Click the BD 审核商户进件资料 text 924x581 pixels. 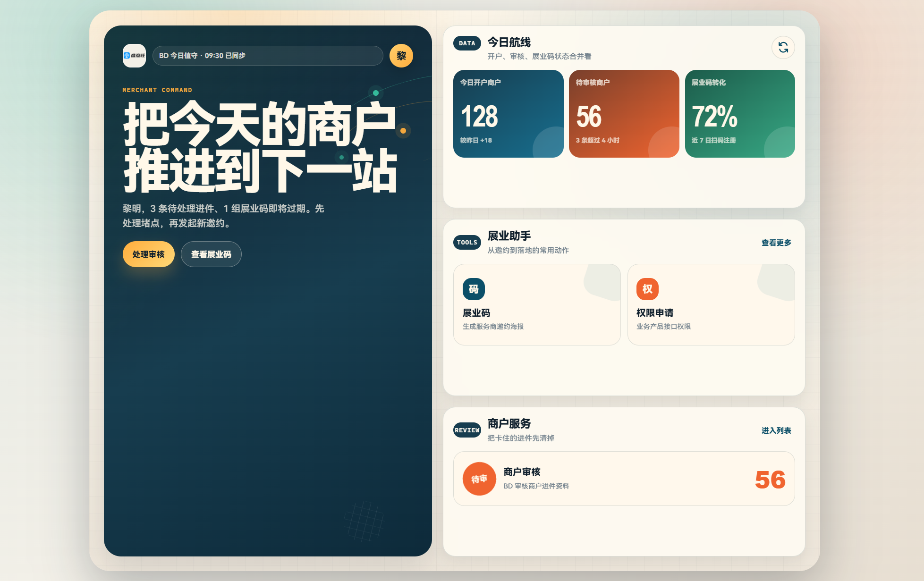(x=536, y=486)
